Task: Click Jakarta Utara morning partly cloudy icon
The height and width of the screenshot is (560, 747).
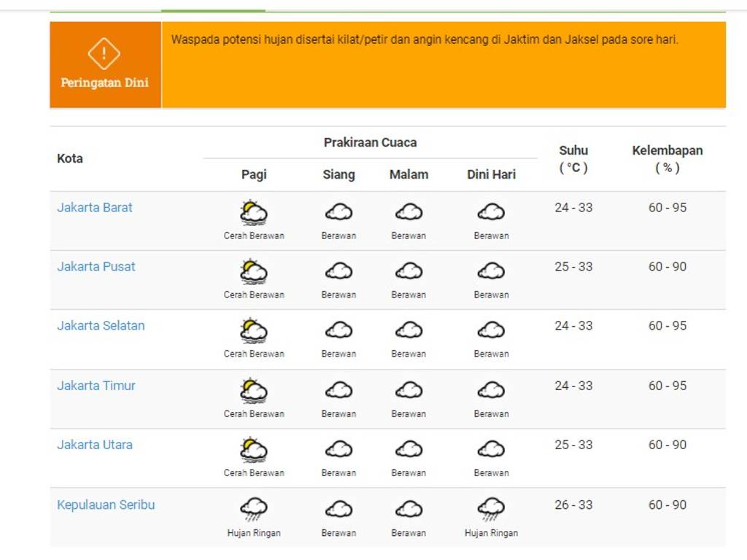Action: pyautogui.click(x=254, y=449)
